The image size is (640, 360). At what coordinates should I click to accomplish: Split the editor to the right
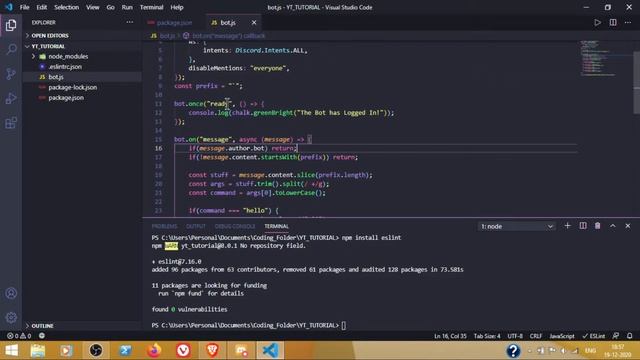(613, 22)
